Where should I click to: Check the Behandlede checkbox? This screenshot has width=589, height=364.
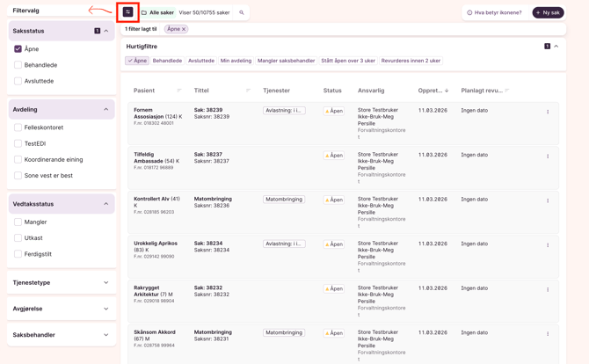coord(18,65)
